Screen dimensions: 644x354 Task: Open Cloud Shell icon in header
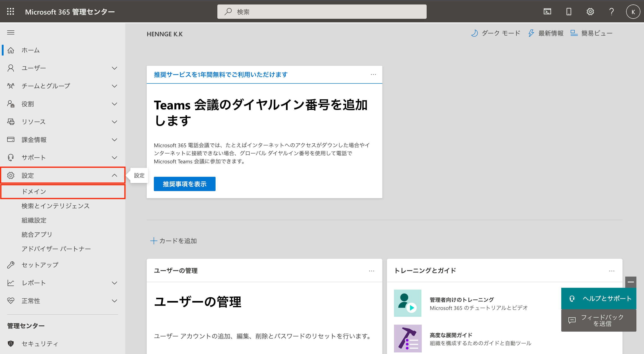547,11
